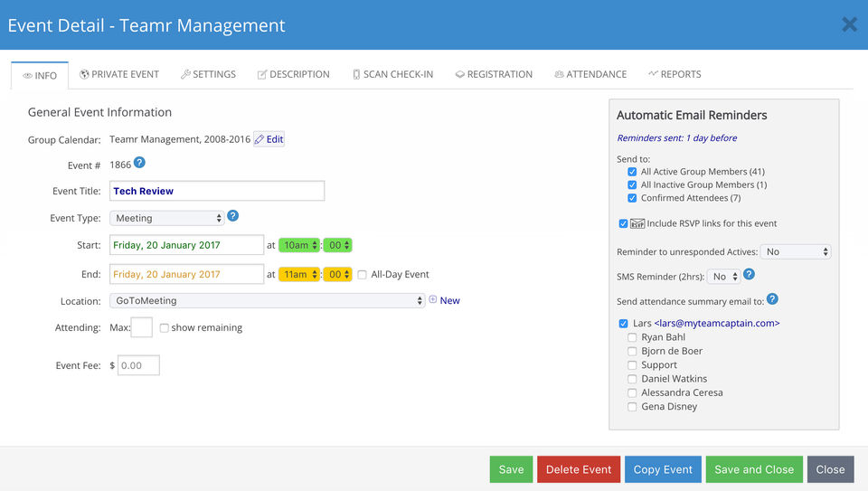Click the RSVP envelope icon
Screen dimensions: 868x491
[x=637, y=223]
